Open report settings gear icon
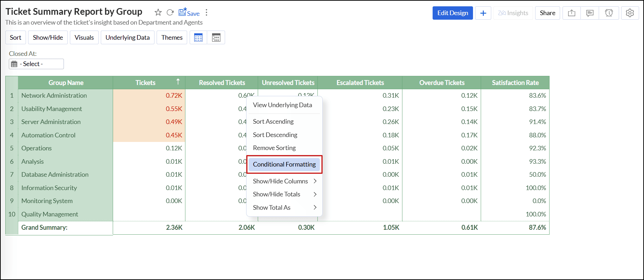 (x=630, y=13)
